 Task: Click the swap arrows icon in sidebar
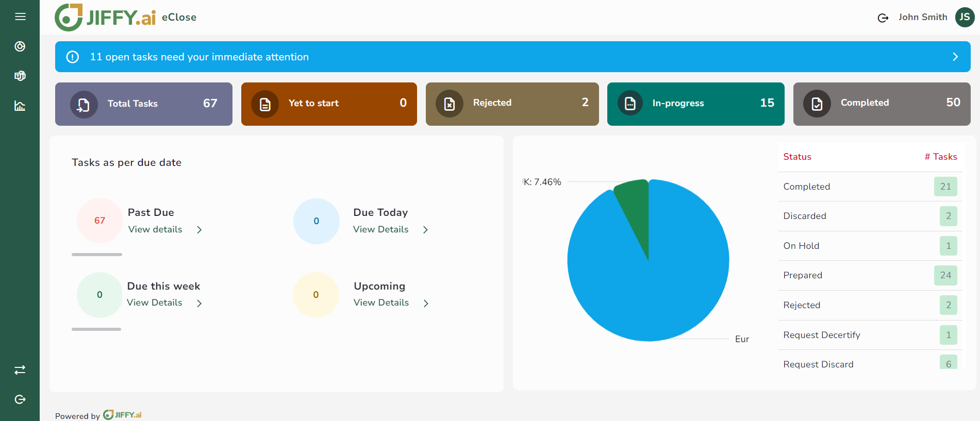(20, 370)
